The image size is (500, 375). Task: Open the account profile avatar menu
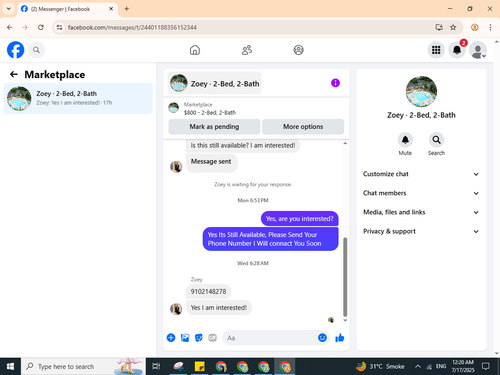click(478, 50)
